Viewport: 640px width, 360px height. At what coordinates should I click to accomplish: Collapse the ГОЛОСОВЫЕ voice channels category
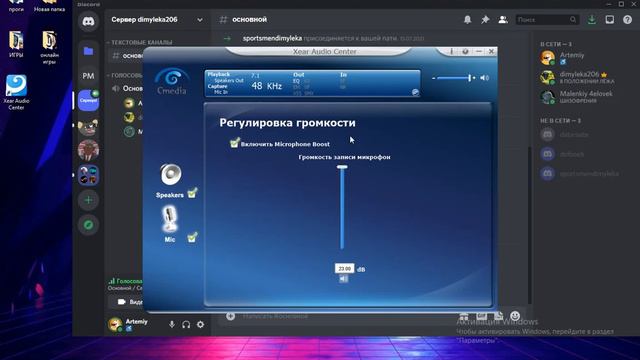point(125,75)
